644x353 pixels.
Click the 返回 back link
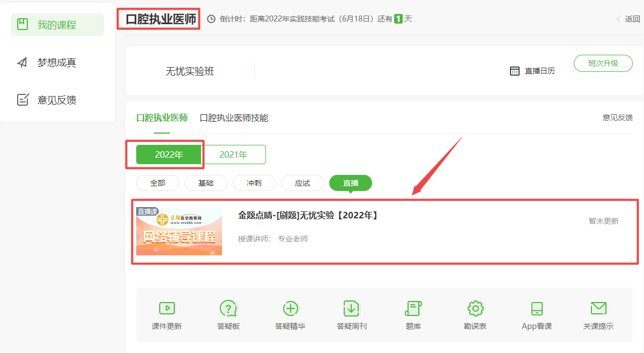(628, 19)
